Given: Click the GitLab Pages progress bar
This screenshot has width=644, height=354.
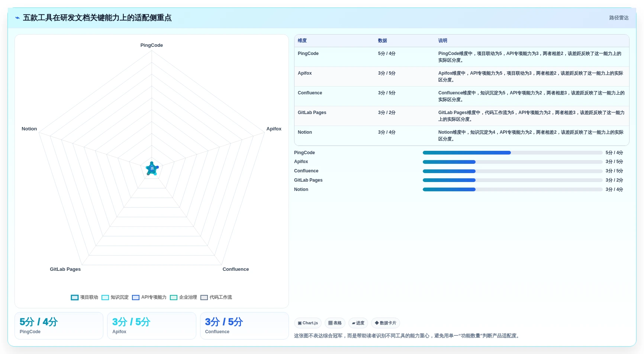Looking at the screenshot, I should (512, 180).
